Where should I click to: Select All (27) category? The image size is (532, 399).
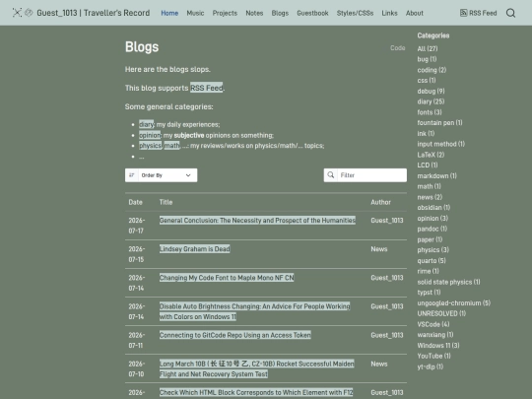[428, 48]
